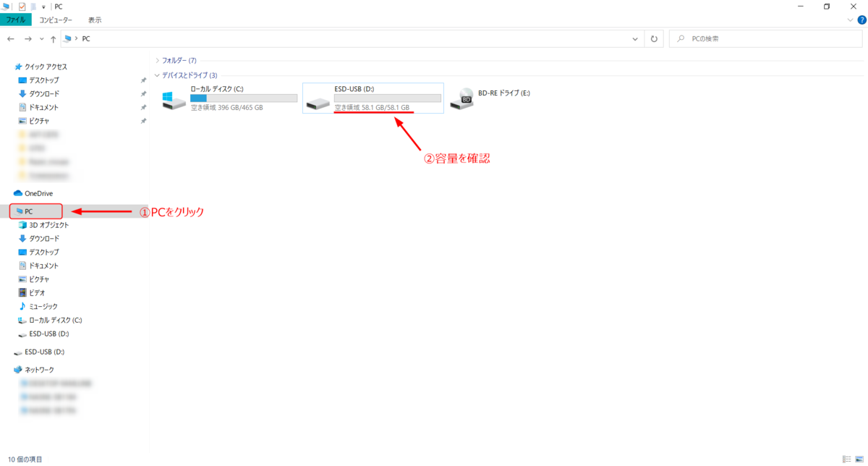Open デスクトップ listed under PC node
This screenshot has width=868, height=466.
[x=39, y=252]
